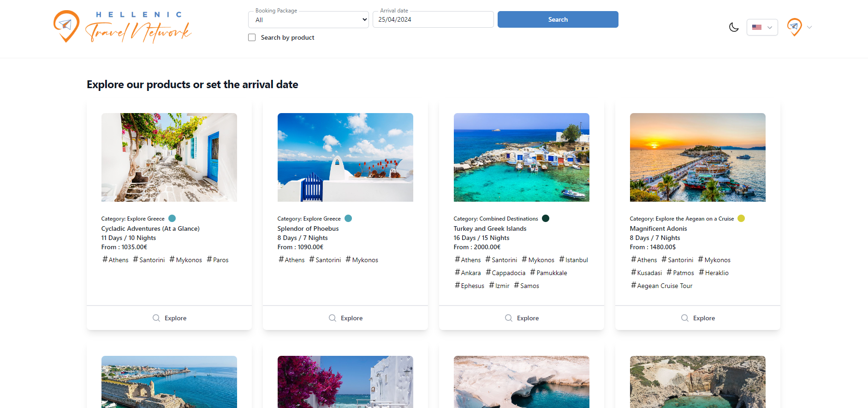The width and height of the screenshot is (868, 408).
Task: Click magnifier icon on Cycladic Adventures card
Action: click(x=156, y=318)
